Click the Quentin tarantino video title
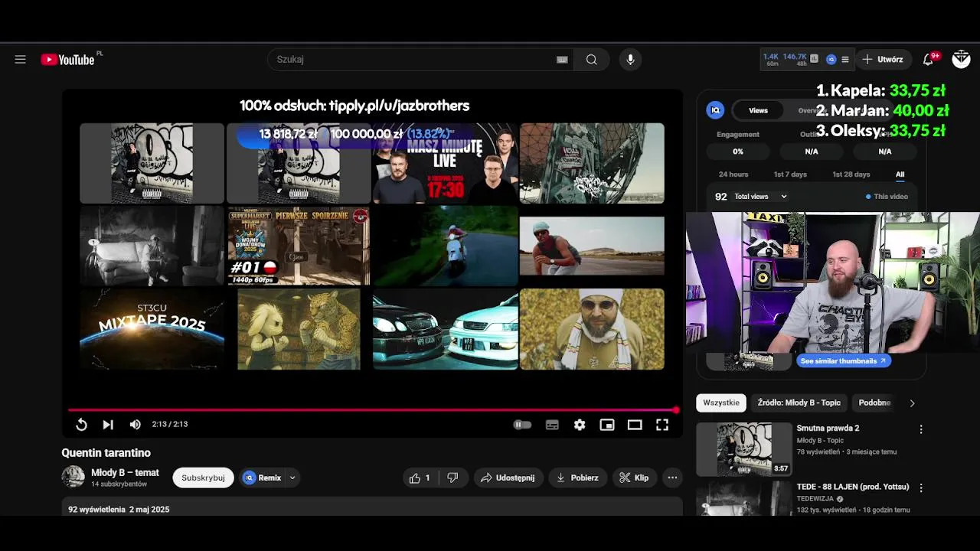This screenshot has width=980, height=551. (x=106, y=453)
